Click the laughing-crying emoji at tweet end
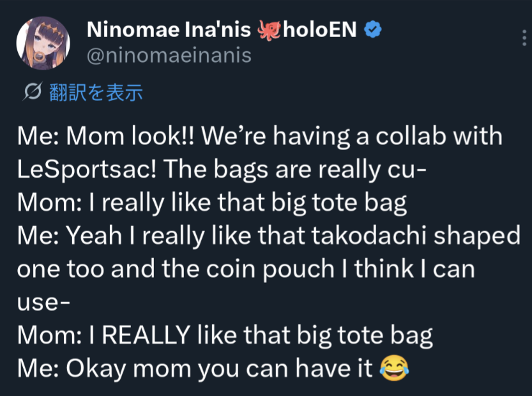Viewport: 532px width, 396px height. (x=394, y=369)
